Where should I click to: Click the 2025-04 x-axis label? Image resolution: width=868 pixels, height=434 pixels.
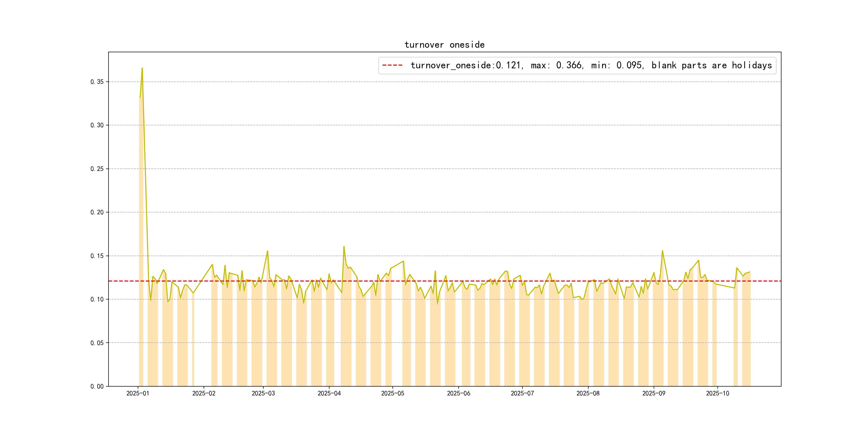(329, 393)
